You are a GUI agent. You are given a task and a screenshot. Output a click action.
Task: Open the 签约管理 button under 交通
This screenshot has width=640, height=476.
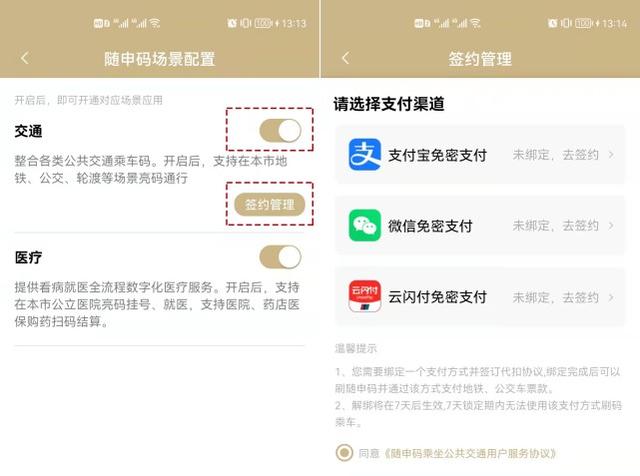270,204
